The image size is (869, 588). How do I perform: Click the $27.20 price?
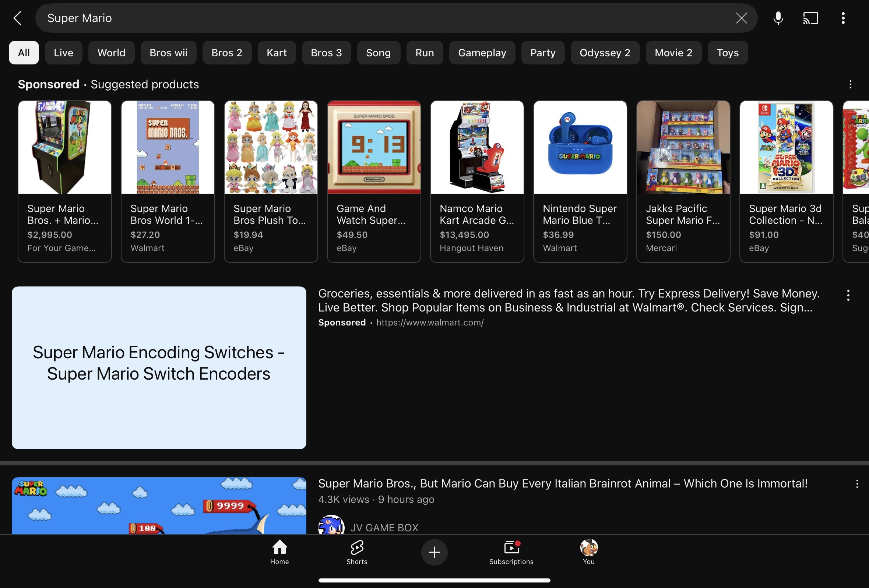pyautogui.click(x=145, y=235)
